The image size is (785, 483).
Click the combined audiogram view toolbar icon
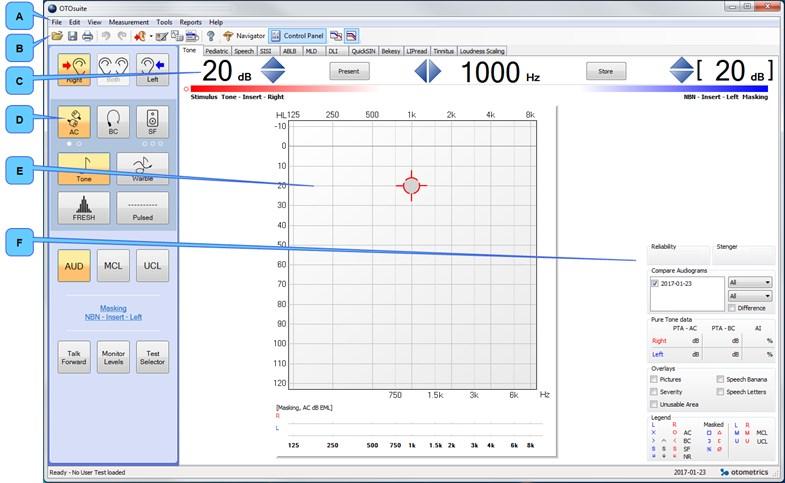click(177, 36)
